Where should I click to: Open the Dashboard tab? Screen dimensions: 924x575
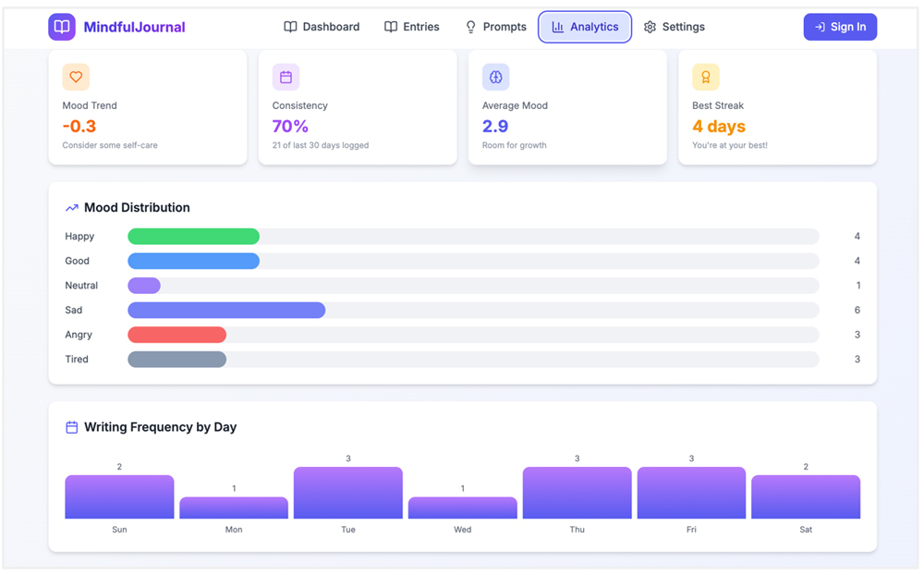322,28
